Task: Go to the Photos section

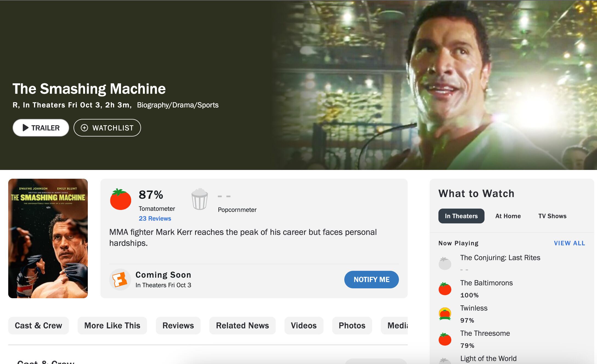Action: tap(352, 326)
